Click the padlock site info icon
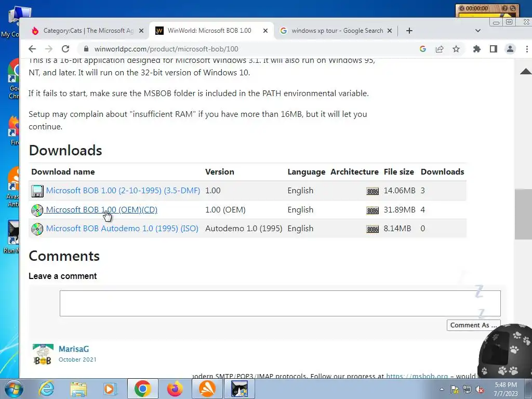Screen dimensions: 532x399 pos(86,49)
